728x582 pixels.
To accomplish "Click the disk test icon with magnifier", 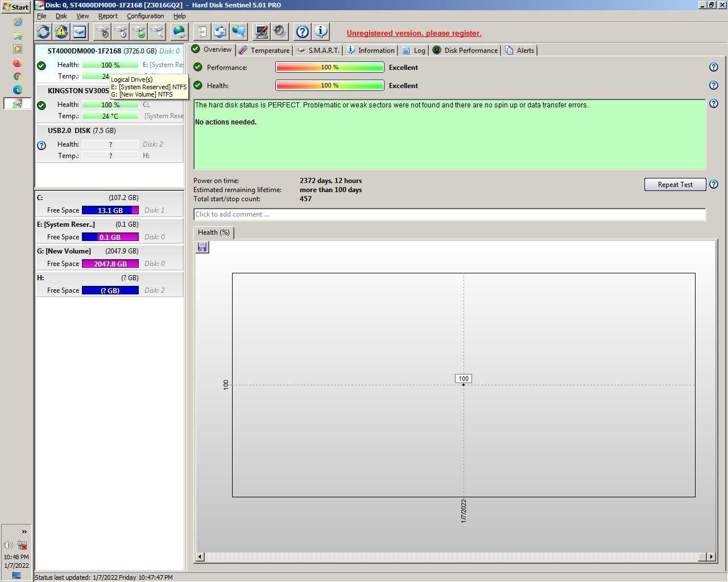I will (x=157, y=32).
